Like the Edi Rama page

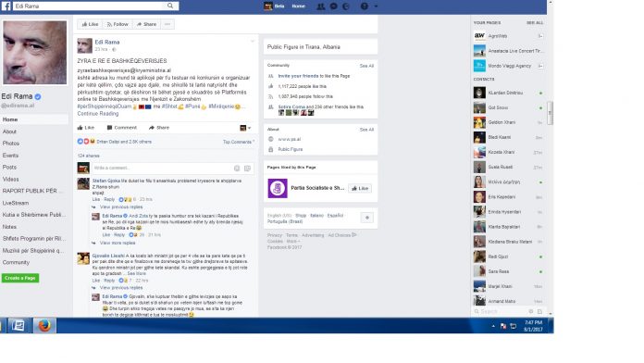pos(90,24)
